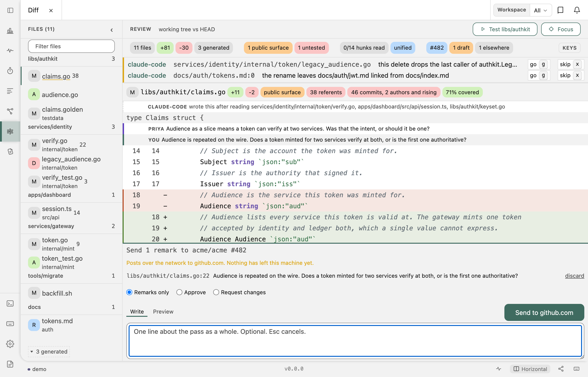Open the Workspace All dropdown
The width and height of the screenshot is (588, 377).
coord(540,10)
